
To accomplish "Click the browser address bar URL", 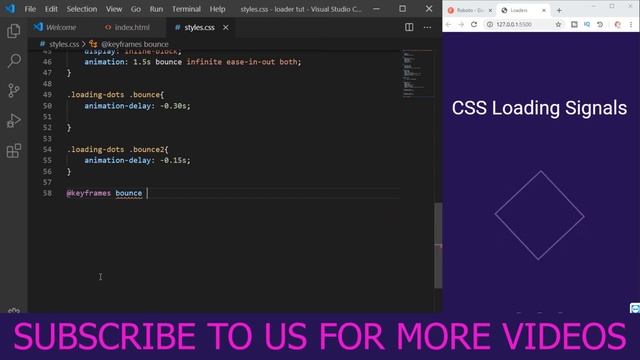I will click(514, 24).
